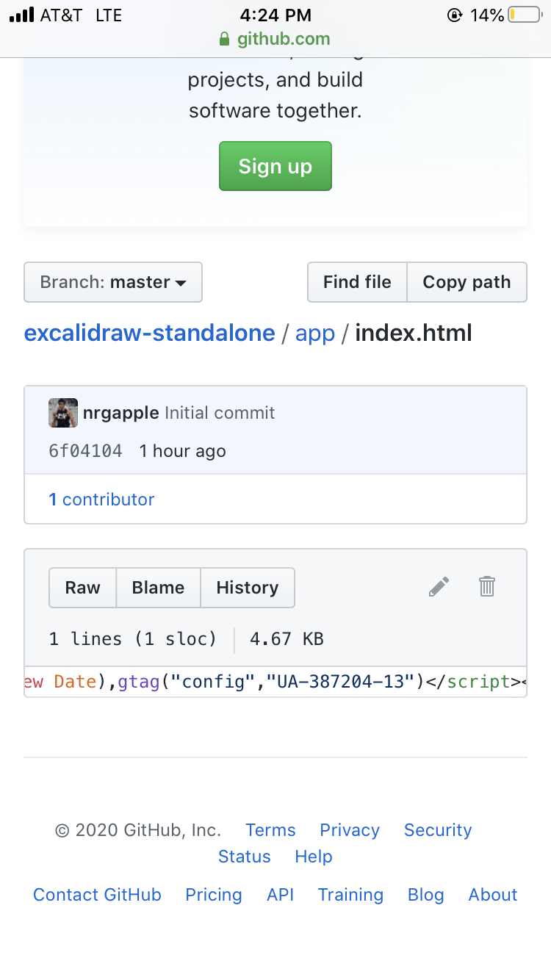Open nrgapple user profile link
Screen dimensions: 551x980
(x=121, y=413)
